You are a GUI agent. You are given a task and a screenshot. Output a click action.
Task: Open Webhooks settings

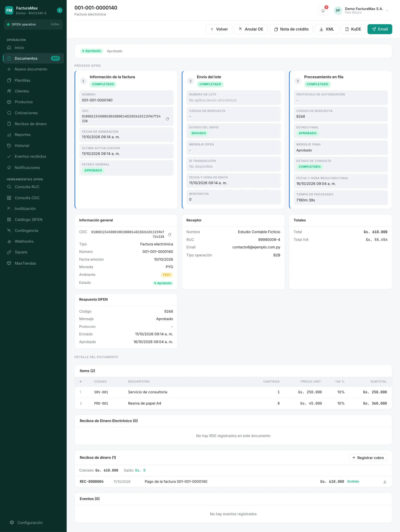33,241
